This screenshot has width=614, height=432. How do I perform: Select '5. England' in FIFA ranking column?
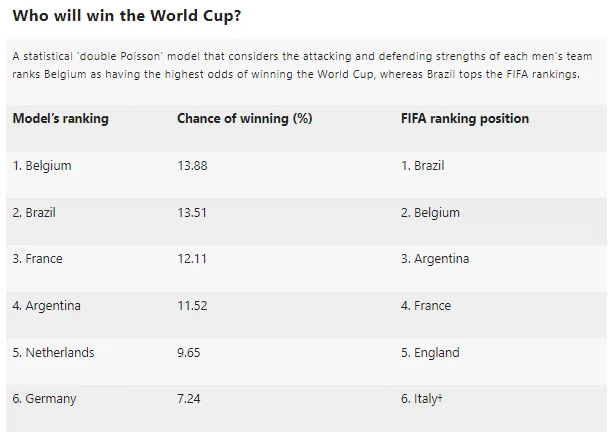430,353
